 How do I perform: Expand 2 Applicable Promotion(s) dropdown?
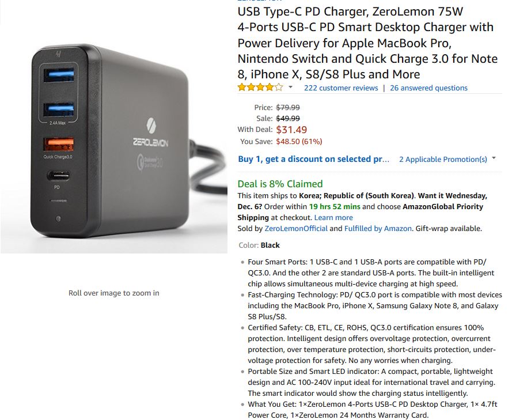pyautogui.click(x=443, y=159)
